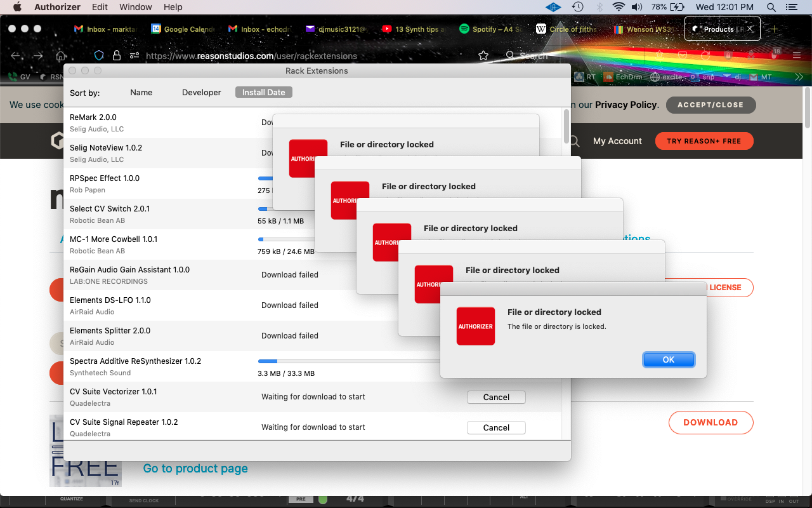Open the Authorizer app menu
The width and height of the screenshot is (812, 508).
(x=56, y=7)
